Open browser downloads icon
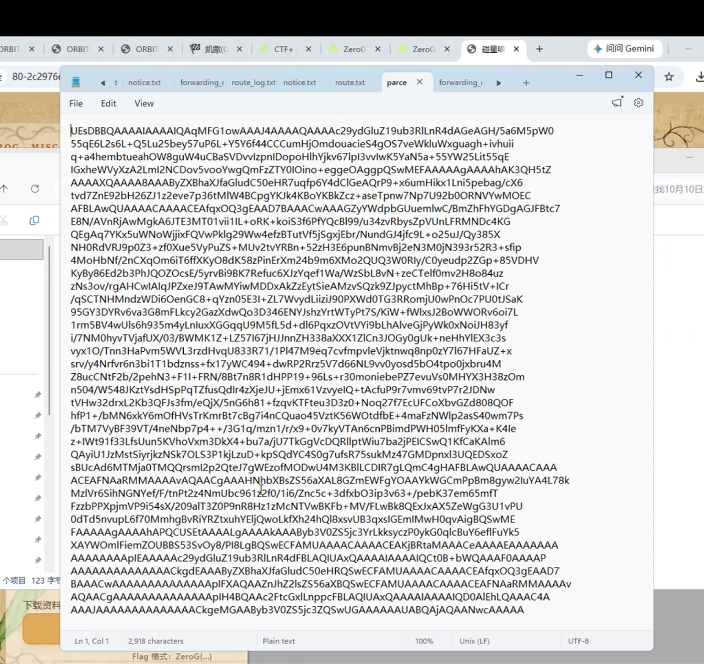The height and width of the screenshot is (664, 704). point(699,77)
